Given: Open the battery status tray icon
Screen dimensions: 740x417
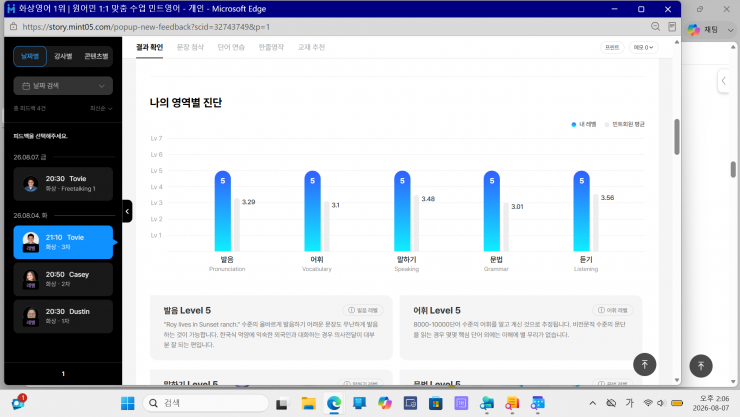Looking at the screenshot, I should click(677, 403).
